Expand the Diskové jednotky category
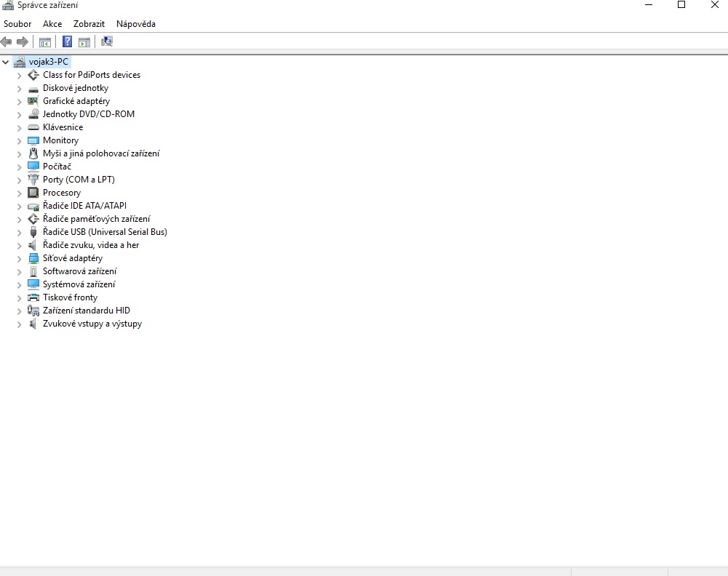Viewport: 728px width, 576px height. pos(20,88)
